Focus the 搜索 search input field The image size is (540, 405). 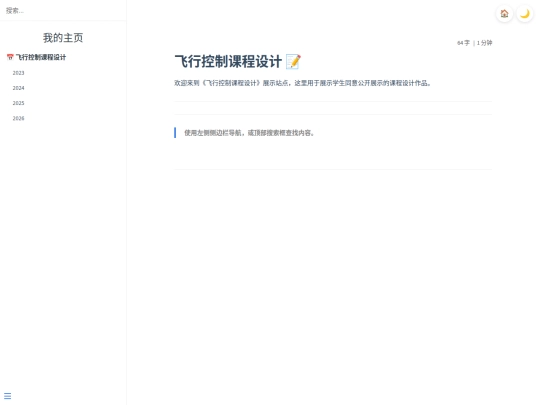point(63,11)
